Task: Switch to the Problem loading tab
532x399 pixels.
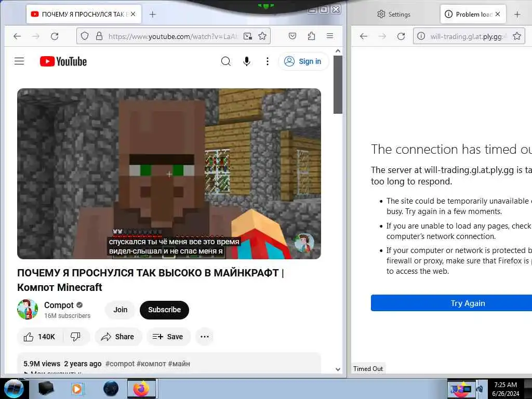Action: click(x=473, y=14)
